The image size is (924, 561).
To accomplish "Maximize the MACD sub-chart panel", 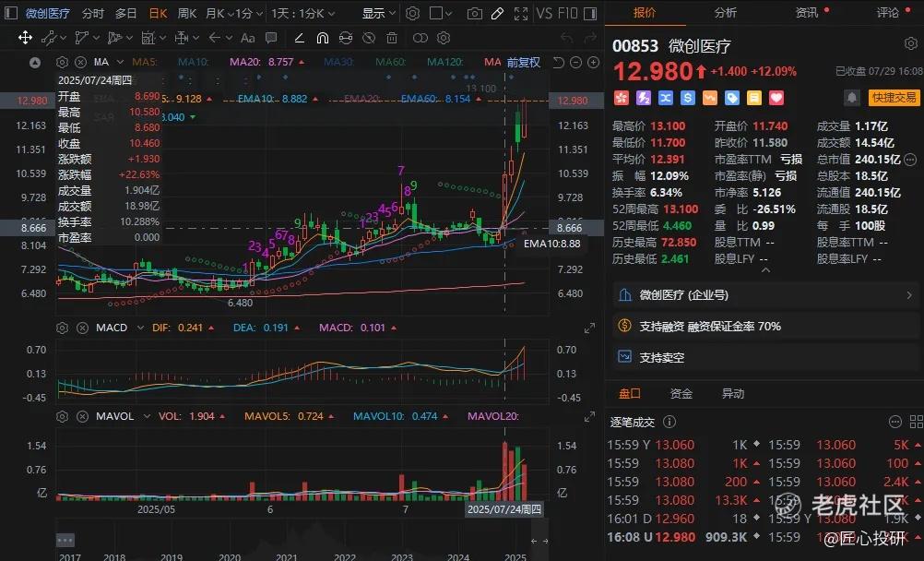I will pos(589,328).
